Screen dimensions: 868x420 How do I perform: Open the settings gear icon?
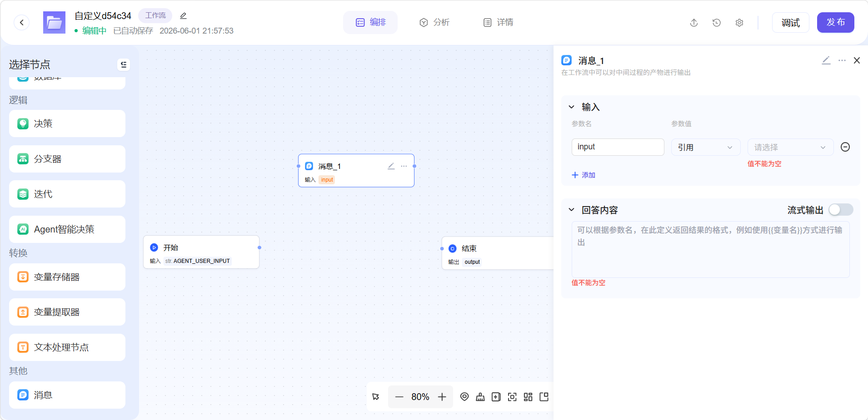(739, 23)
